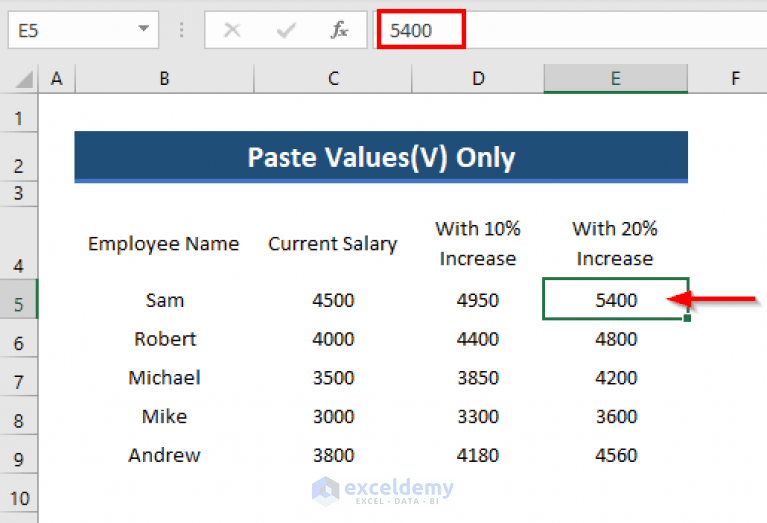This screenshot has width=767, height=523.
Task: Select the active cell showing 5400
Action: (616, 299)
